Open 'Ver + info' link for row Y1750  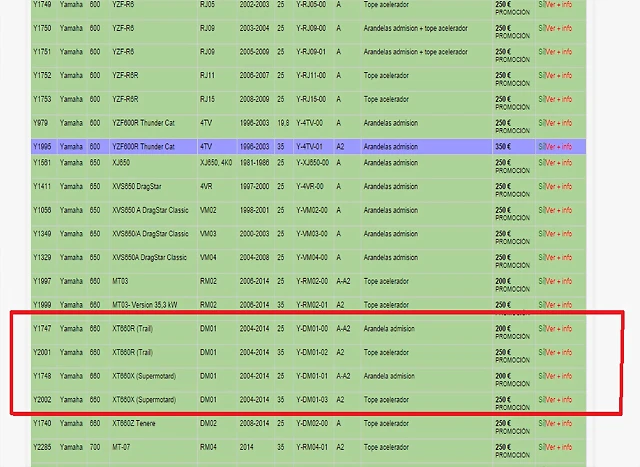pos(559,28)
